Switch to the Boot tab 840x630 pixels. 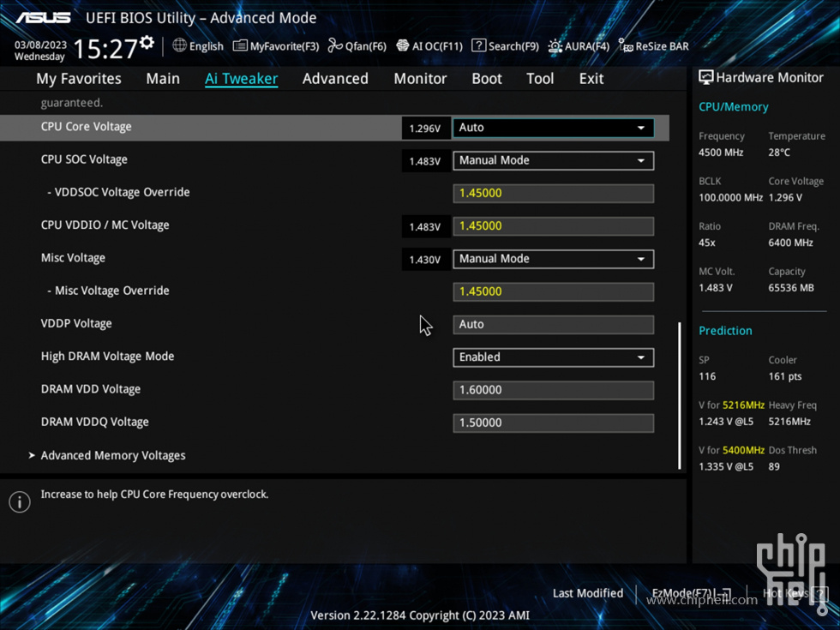pos(487,79)
